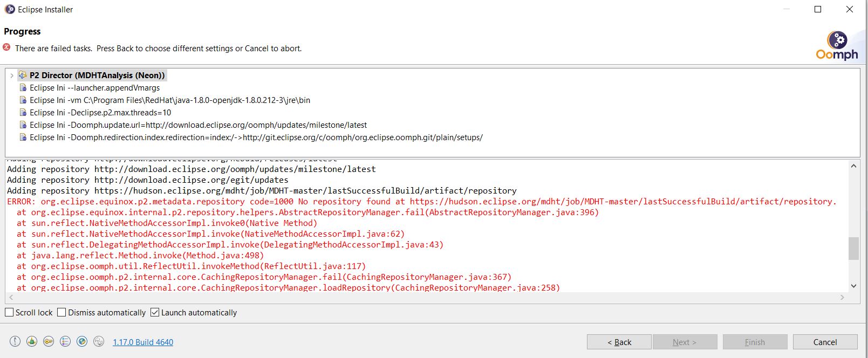Click the log horizontal scroll right arrow
The height and width of the screenshot is (358, 868).
[x=842, y=297]
